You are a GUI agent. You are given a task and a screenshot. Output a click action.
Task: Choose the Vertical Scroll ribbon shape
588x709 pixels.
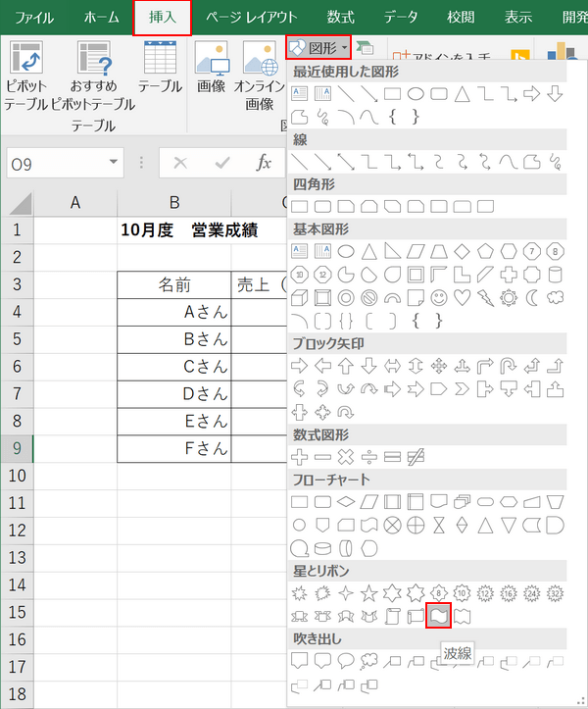click(392, 616)
